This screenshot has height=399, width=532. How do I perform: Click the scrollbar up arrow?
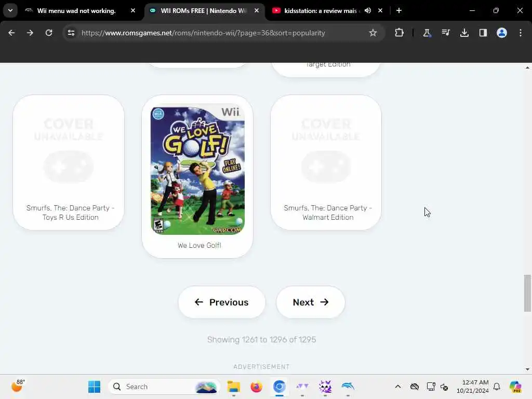(527, 68)
